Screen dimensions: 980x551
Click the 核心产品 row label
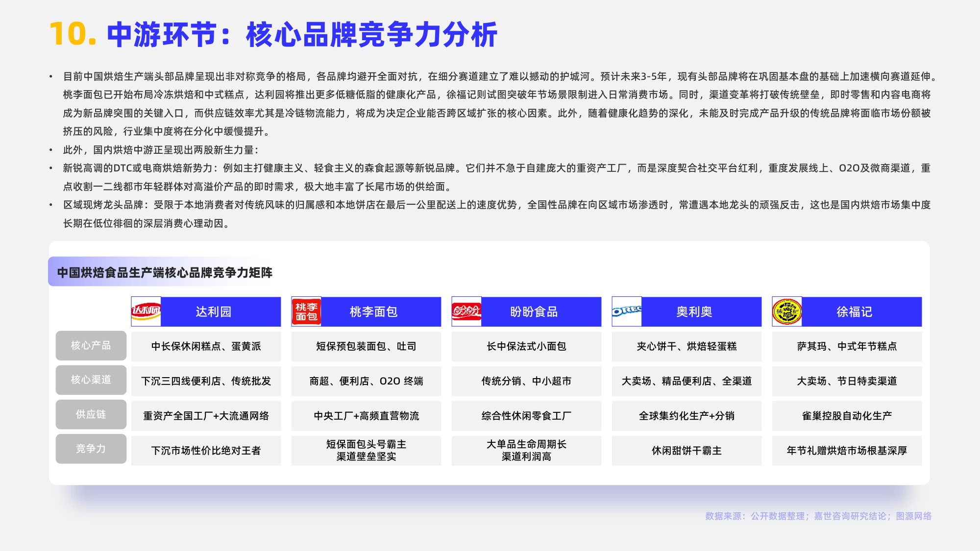91,345
